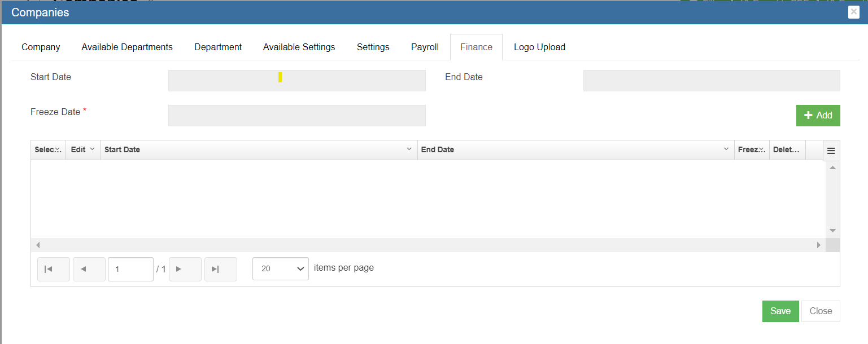Focus the page number input box
Screen dimensions: 868x344
point(130,269)
